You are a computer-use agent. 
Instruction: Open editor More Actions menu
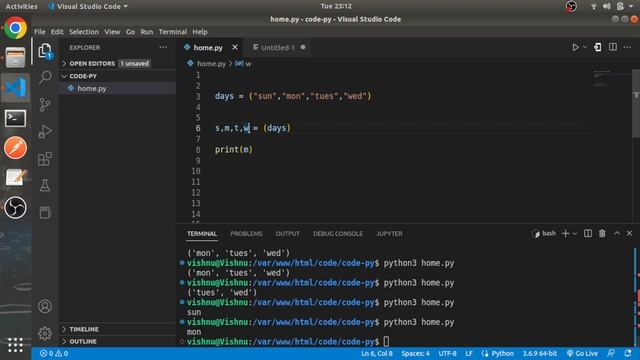pos(627,47)
